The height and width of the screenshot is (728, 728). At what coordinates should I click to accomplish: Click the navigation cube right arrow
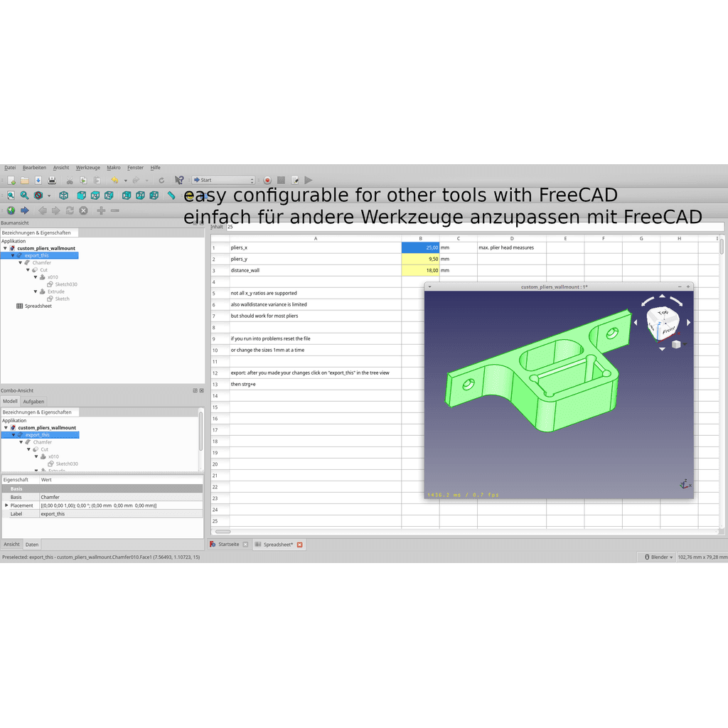point(688,322)
